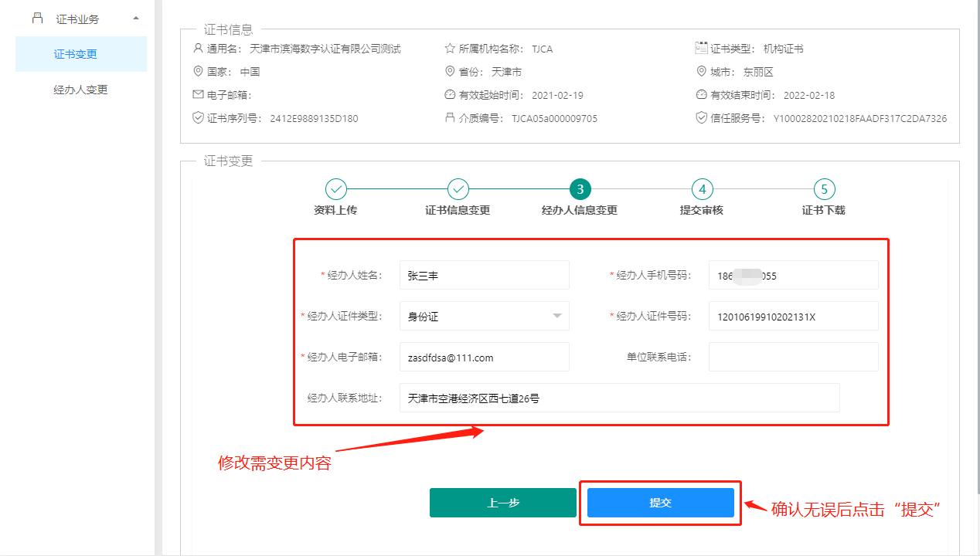Viewport: 980px width, 556px height.
Task: Click step 4 提交审核 circle
Action: (x=702, y=189)
